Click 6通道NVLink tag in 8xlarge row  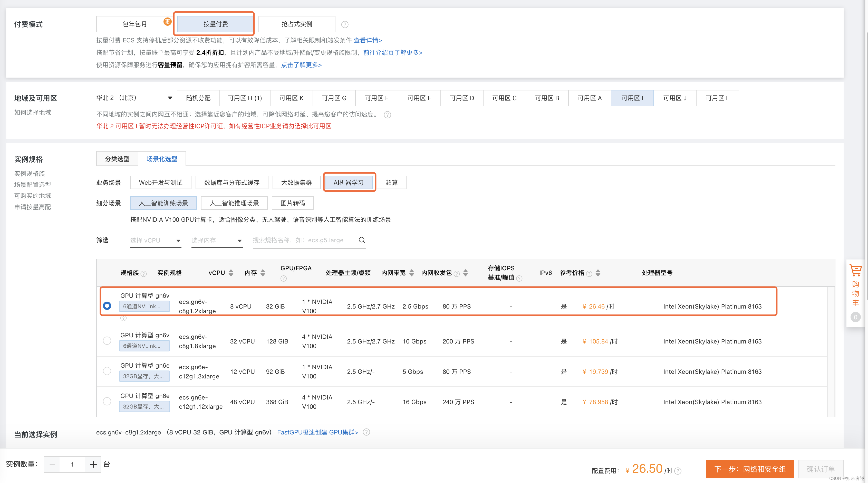point(144,346)
